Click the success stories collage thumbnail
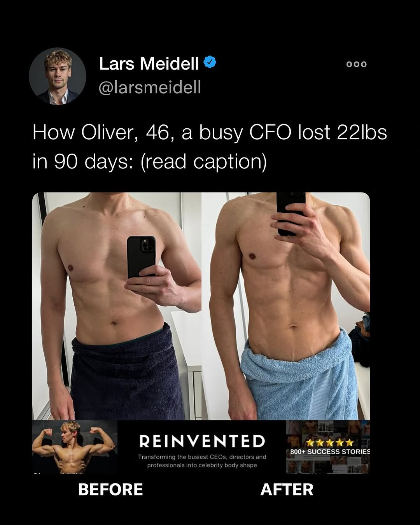This screenshot has height=525, width=420. (x=328, y=446)
